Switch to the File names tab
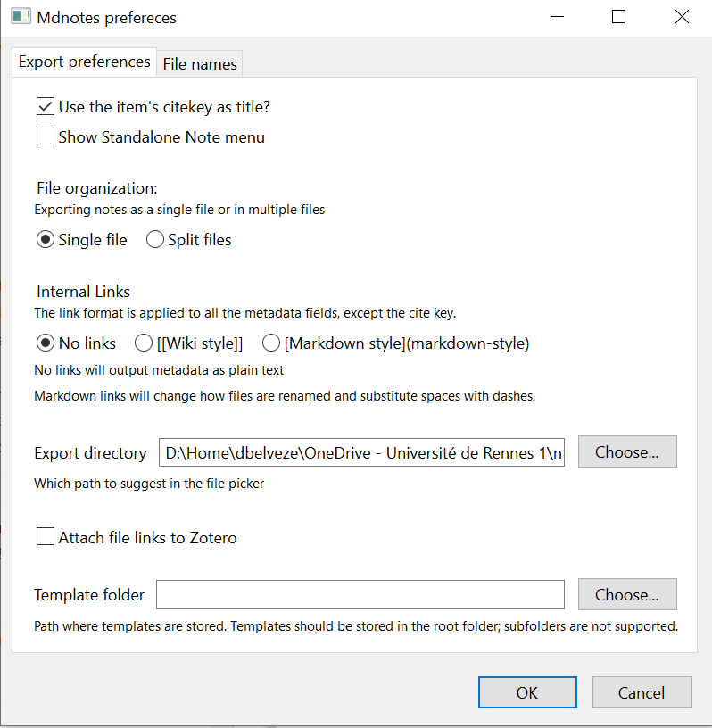712x728 pixels. pos(200,64)
